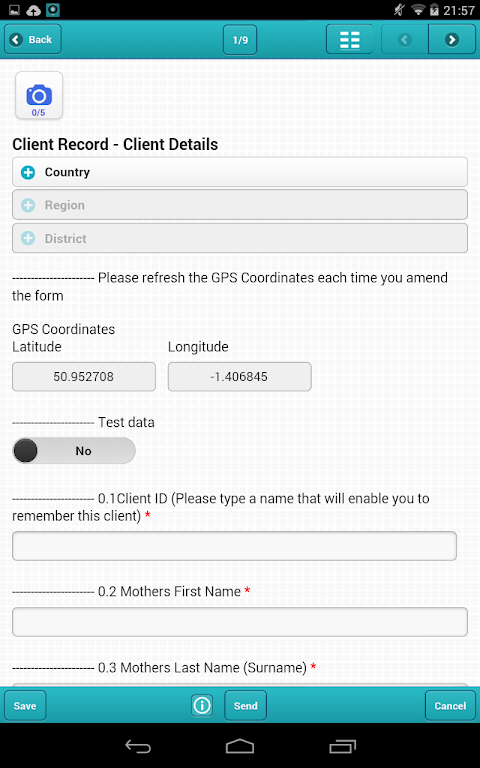
Task: Cancel the form entry
Action: pyautogui.click(x=450, y=705)
